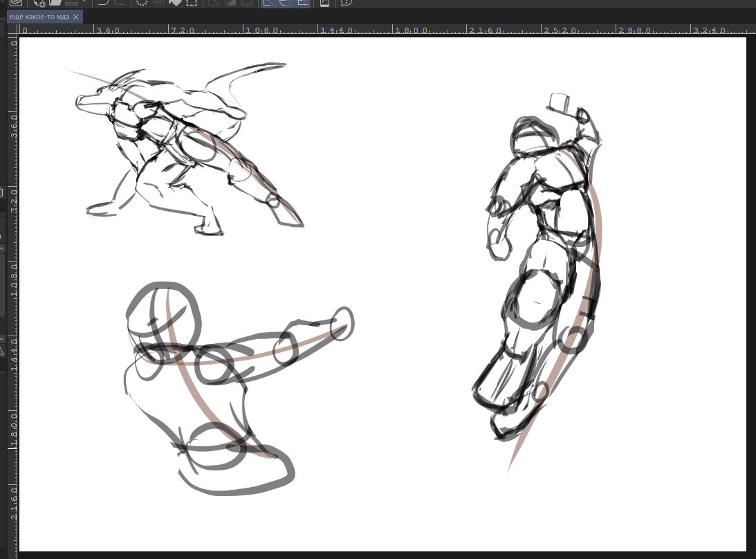Click the Redo arrow icon
The height and width of the screenshot is (559, 756).
[x=119, y=3]
